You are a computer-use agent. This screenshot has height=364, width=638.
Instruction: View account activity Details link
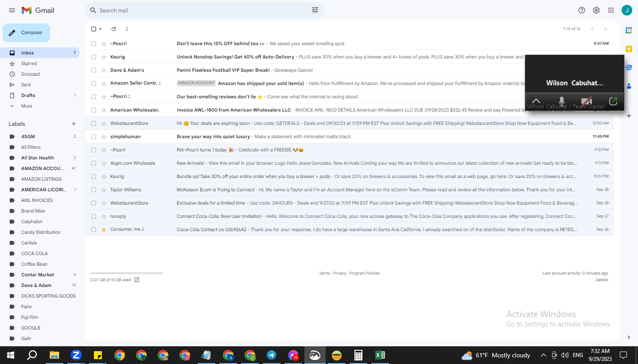coord(602,280)
